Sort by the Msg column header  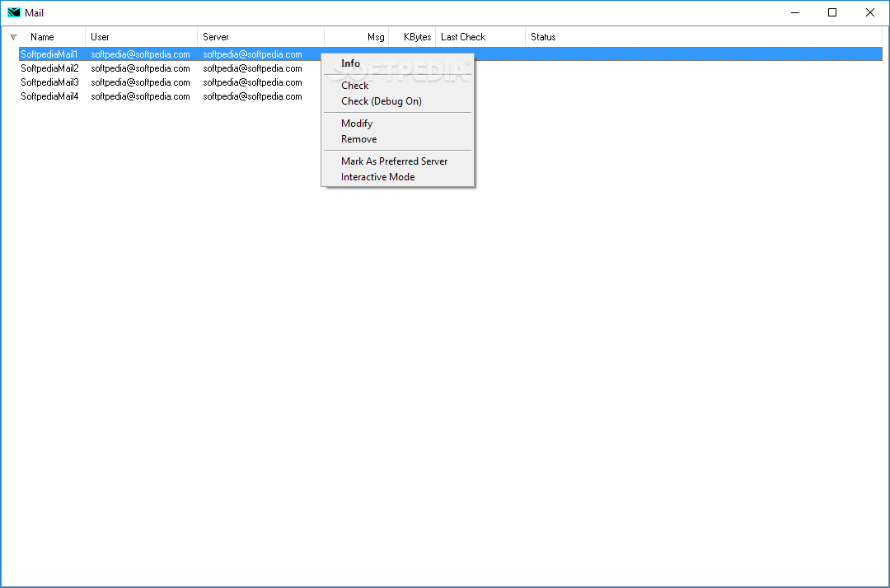click(357, 37)
